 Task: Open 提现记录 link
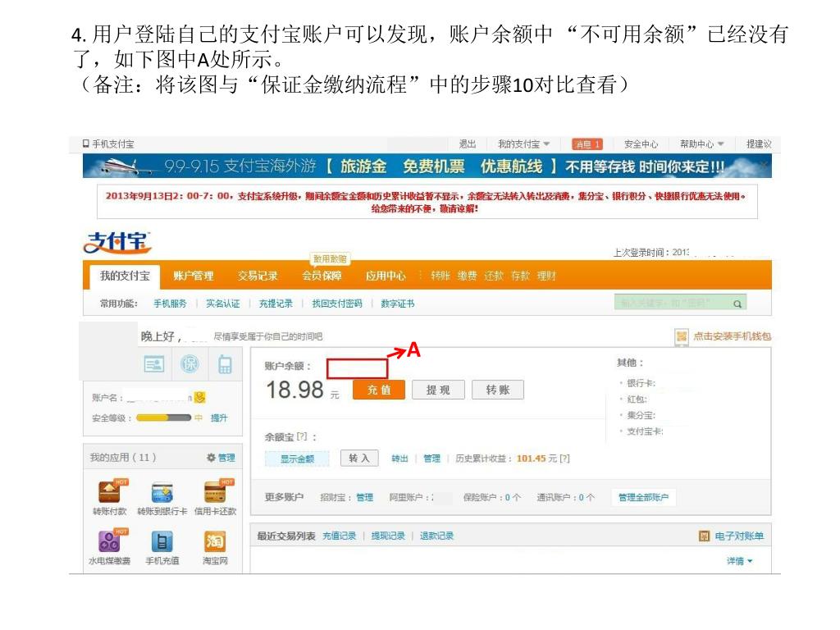(x=388, y=536)
